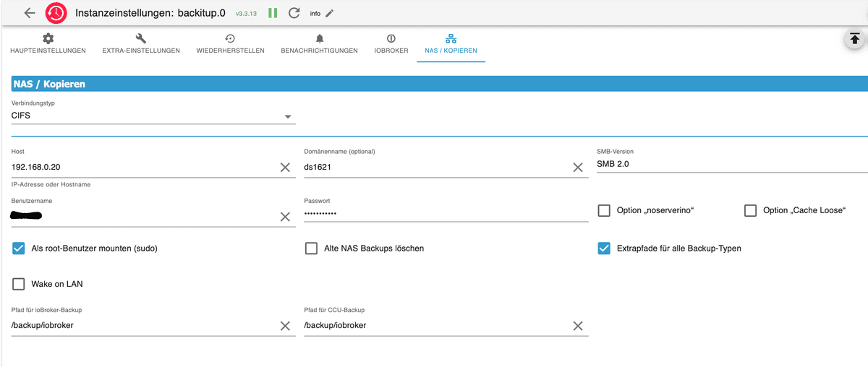Image resolution: width=868 pixels, height=367 pixels.
Task: Open the Verbindungstyp CIFS dropdown
Action: click(153, 116)
